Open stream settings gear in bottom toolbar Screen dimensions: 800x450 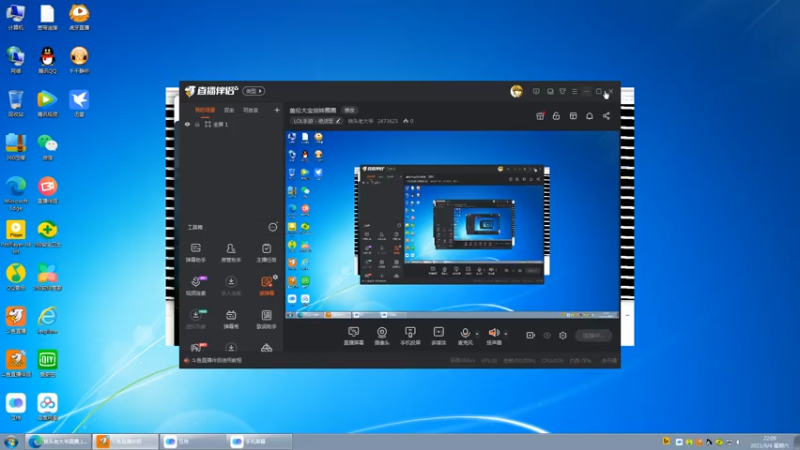563,335
